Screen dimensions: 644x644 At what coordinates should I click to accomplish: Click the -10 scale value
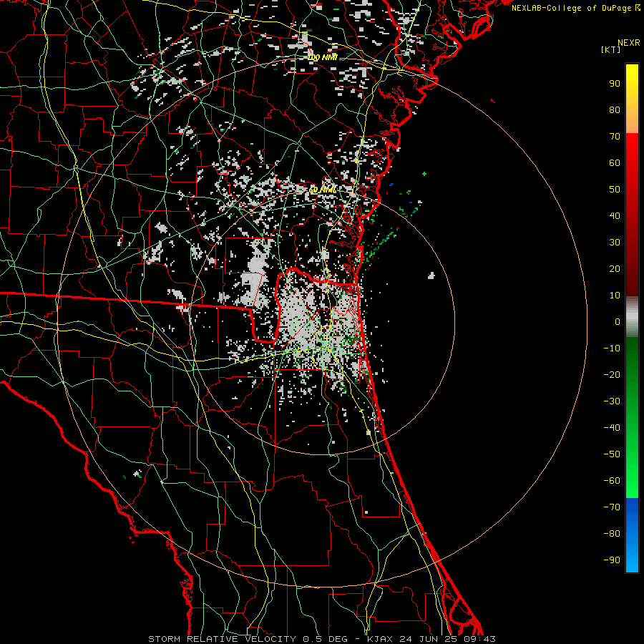click(612, 348)
